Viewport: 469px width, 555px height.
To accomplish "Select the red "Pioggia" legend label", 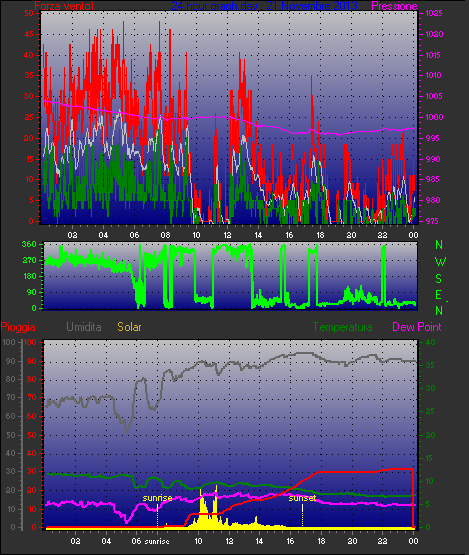I will (x=18, y=327).
